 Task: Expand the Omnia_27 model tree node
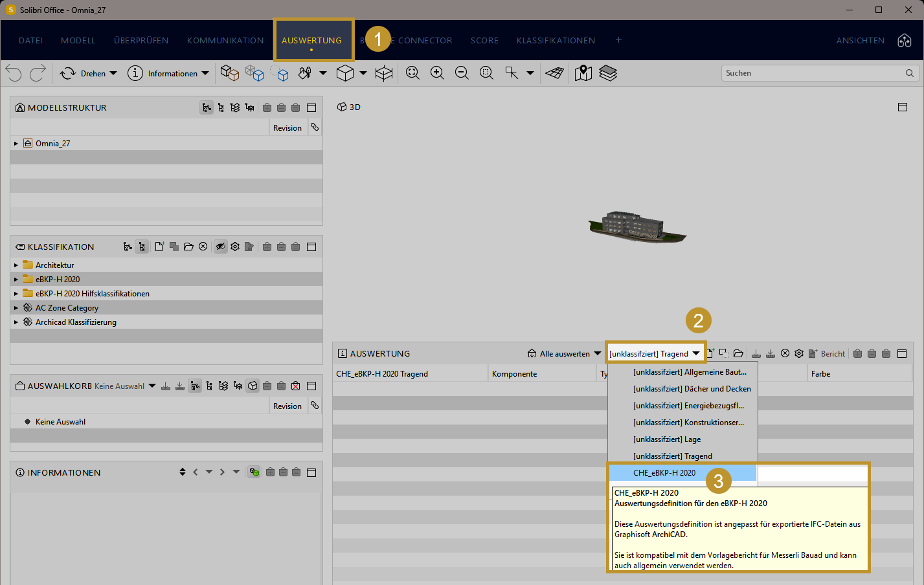coord(16,144)
